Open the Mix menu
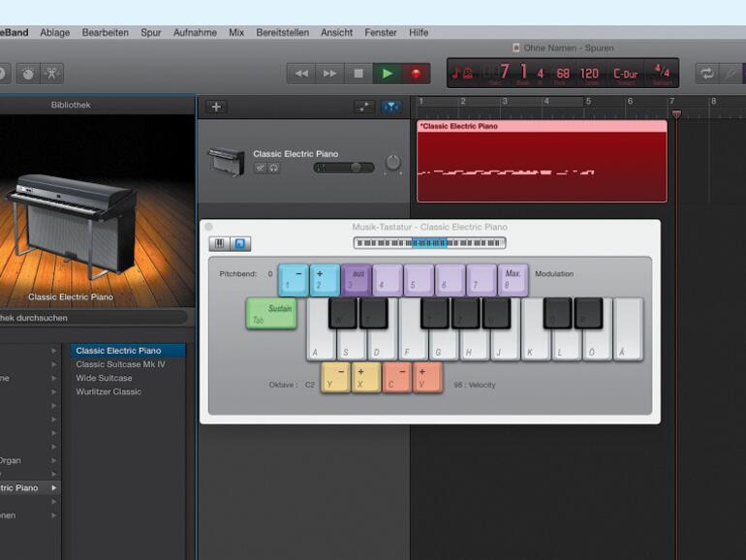Viewport: 746px width, 560px height. 236,32
